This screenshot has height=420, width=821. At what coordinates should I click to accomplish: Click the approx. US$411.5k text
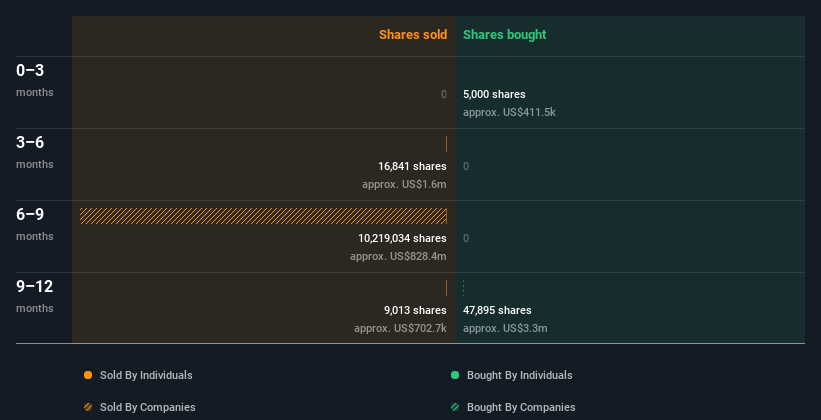coord(509,113)
